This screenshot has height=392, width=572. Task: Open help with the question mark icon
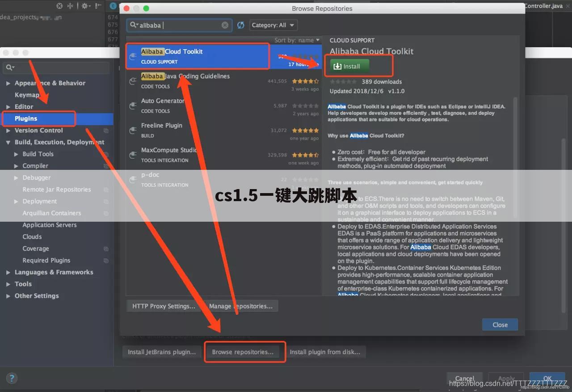[x=12, y=378]
